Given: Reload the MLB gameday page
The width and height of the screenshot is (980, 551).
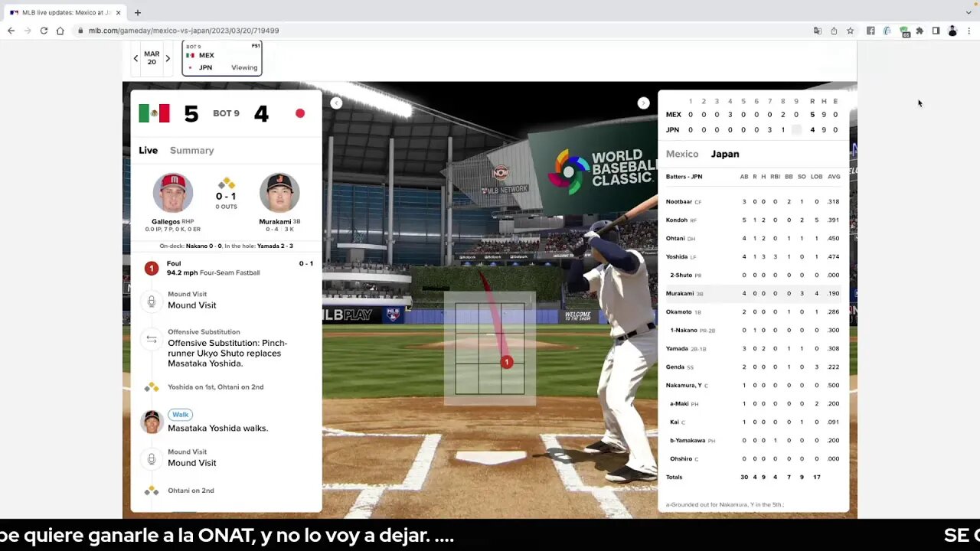Looking at the screenshot, I should 44,31.
